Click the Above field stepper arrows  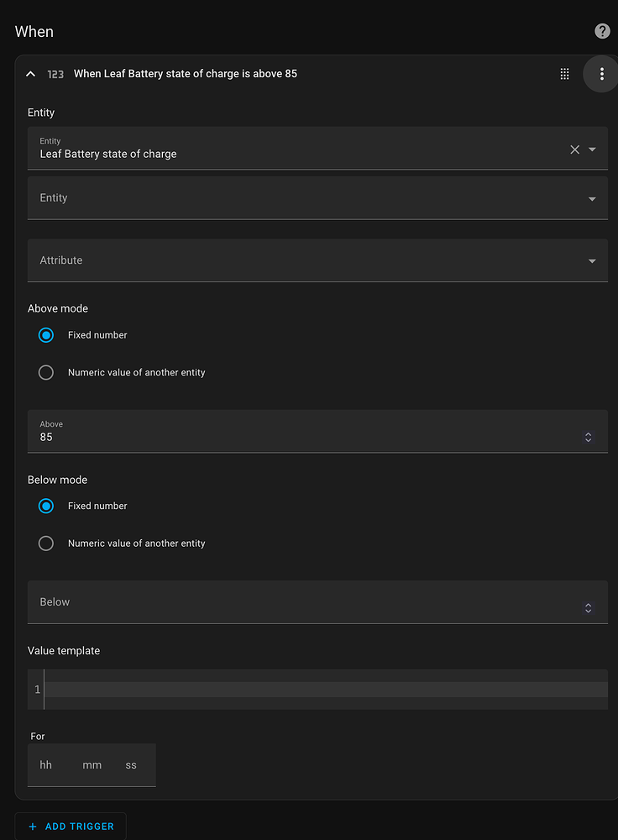589,437
